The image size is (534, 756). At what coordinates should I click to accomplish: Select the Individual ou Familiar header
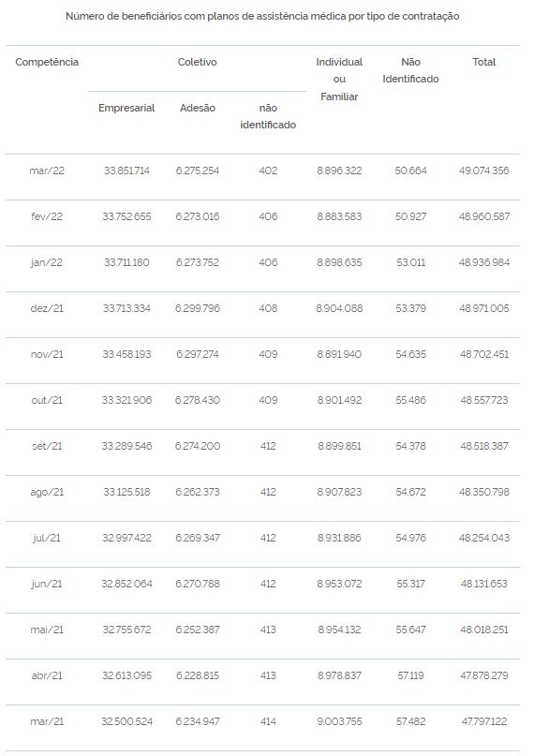339,80
